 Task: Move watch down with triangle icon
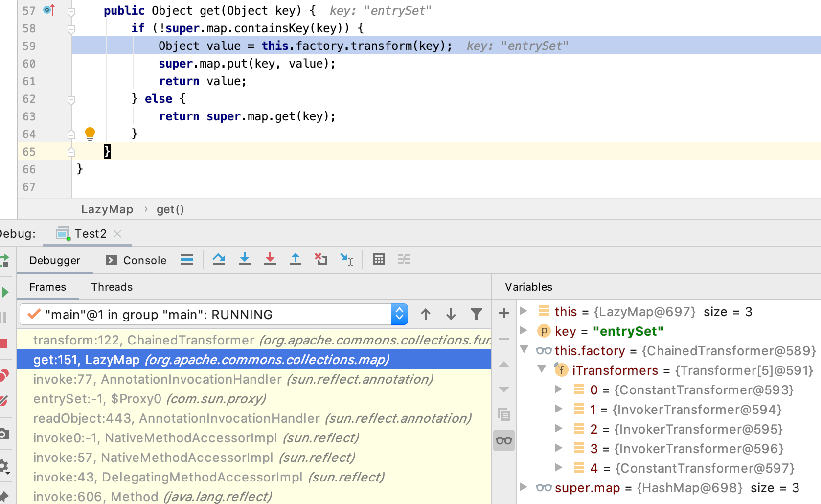pyautogui.click(x=504, y=389)
